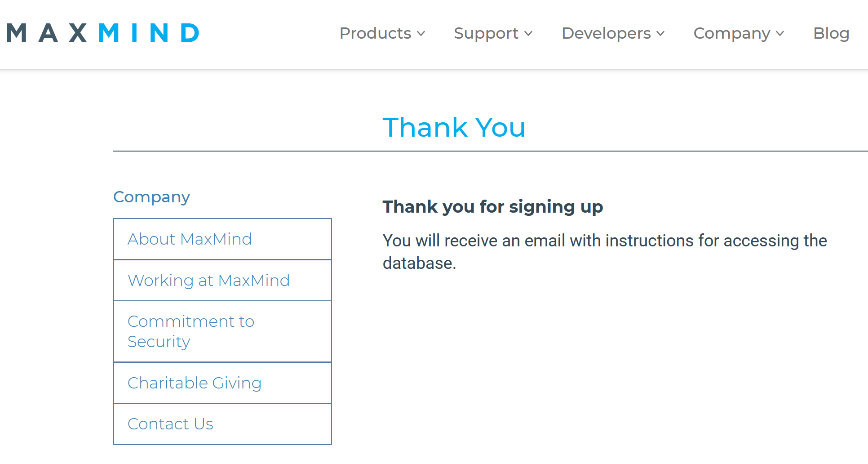868x464 pixels.
Task: Click the chevron beside Company in the navbar
Action: tap(780, 34)
